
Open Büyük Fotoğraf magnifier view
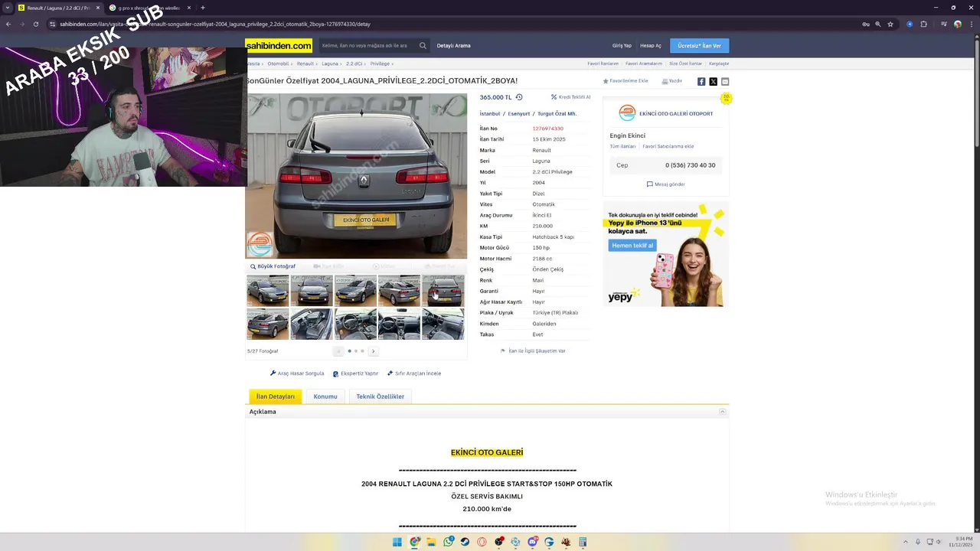273,266
